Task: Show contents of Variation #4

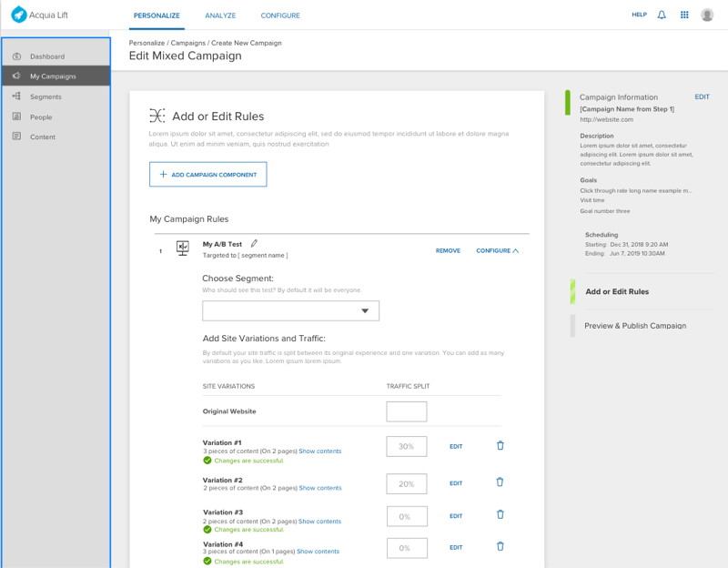Action: [x=318, y=552]
